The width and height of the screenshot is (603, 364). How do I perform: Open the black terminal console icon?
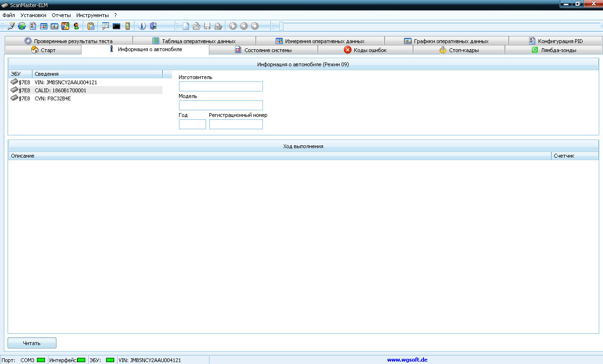116,26
